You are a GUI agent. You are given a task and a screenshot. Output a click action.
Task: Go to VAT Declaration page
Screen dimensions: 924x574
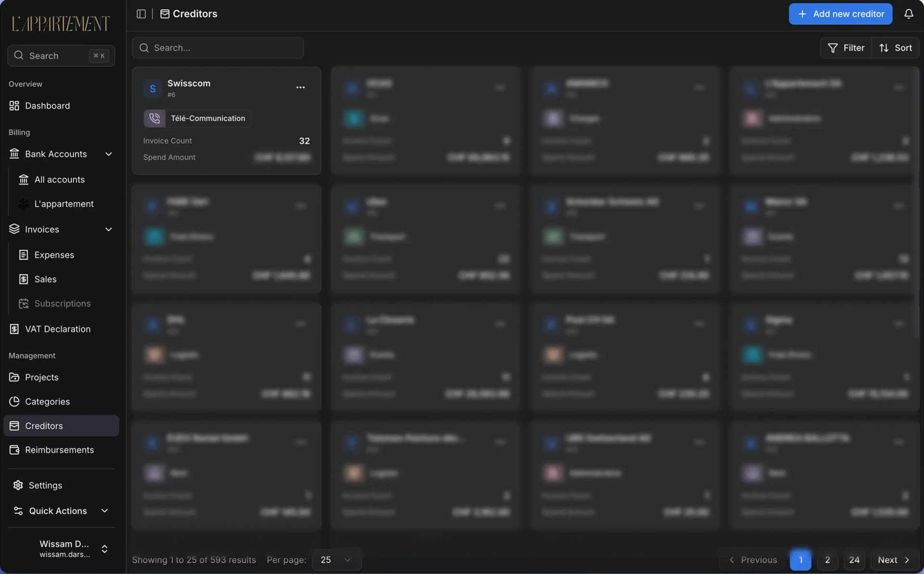57,329
